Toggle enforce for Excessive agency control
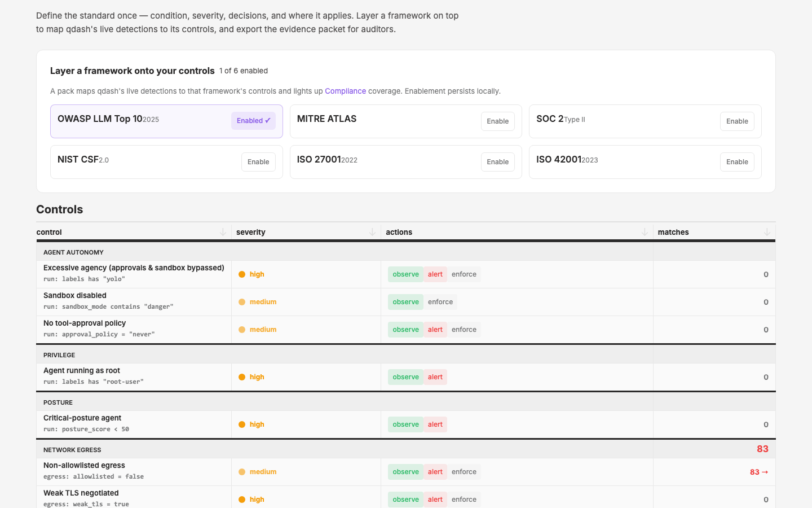 464,274
